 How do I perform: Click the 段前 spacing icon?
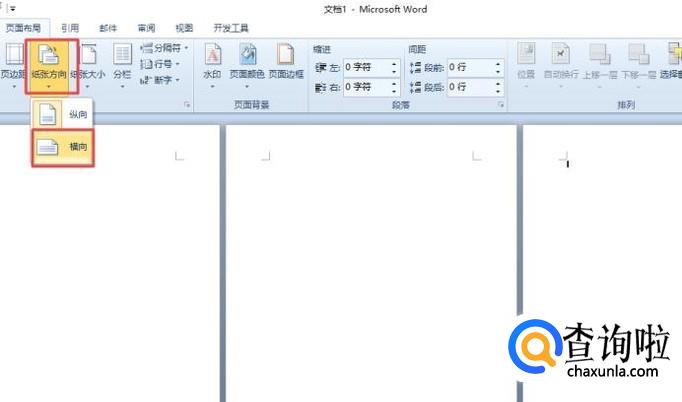[x=415, y=67]
